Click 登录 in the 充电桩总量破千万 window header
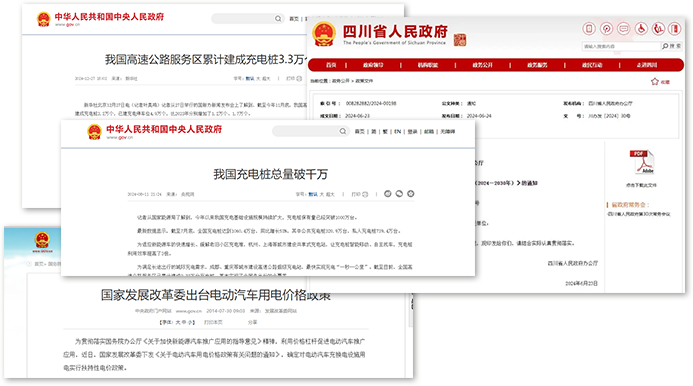The height and width of the screenshot is (386, 693). [412, 132]
